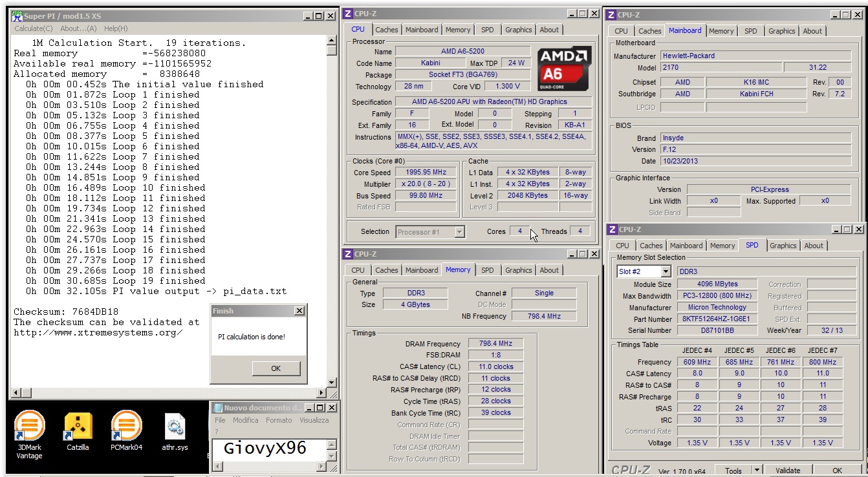The height and width of the screenshot is (477, 868).
Task: Click the BIOS Date 10/23/2013 field
Action: [x=754, y=161]
